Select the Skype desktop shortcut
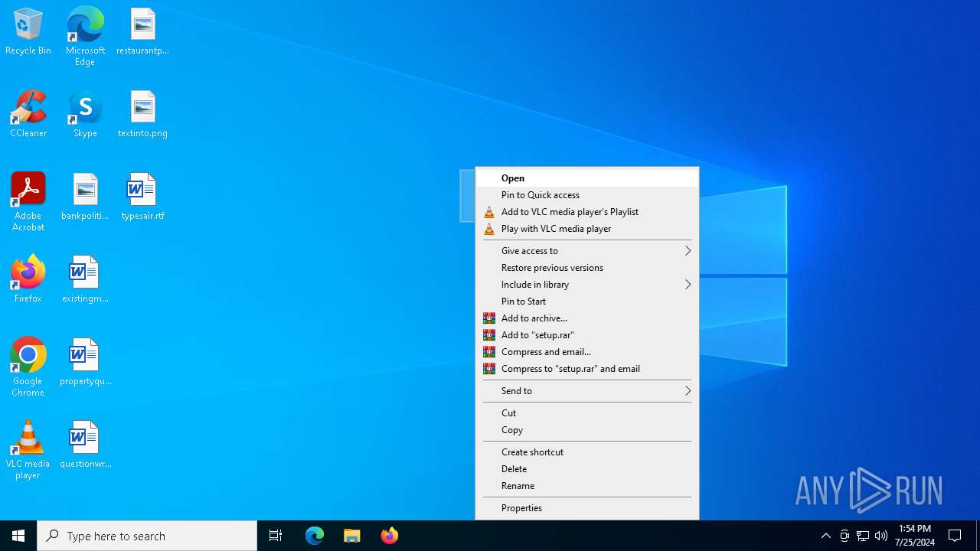Screen dimensions: 980x551 coord(85,115)
